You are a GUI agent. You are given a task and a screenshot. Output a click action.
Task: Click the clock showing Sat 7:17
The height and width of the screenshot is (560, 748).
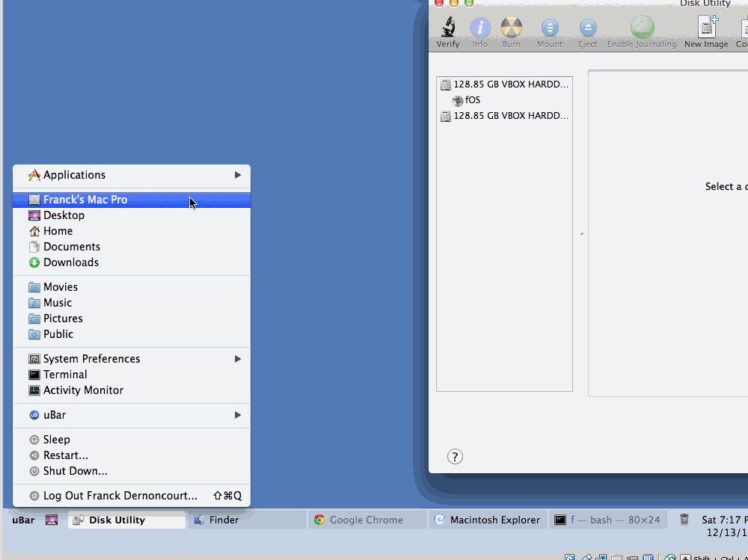(725, 526)
